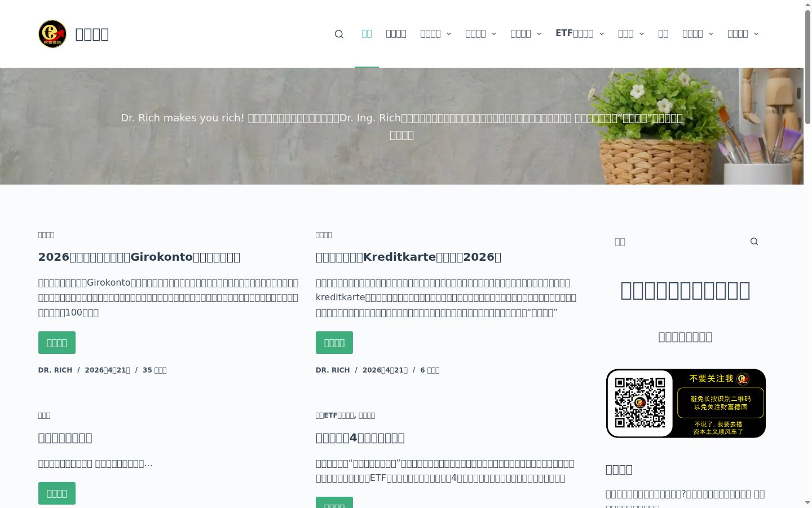Open DR. RICH author link beside 6 comments
Screen dimensions: 812x508
333,370
